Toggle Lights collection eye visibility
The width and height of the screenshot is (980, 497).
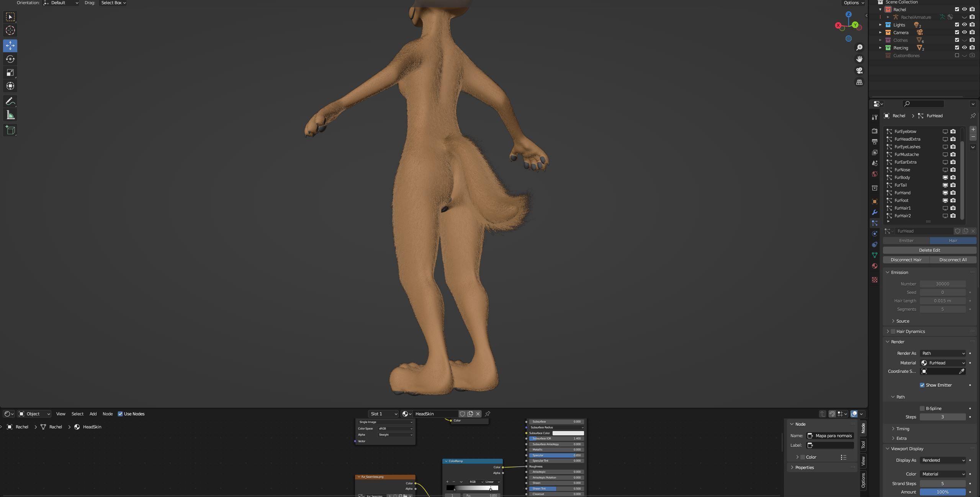tap(964, 25)
